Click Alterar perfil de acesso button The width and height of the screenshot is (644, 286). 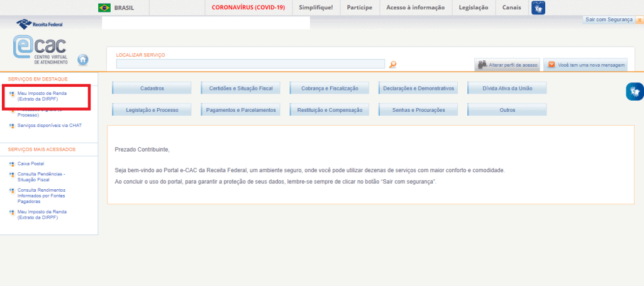click(508, 65)
